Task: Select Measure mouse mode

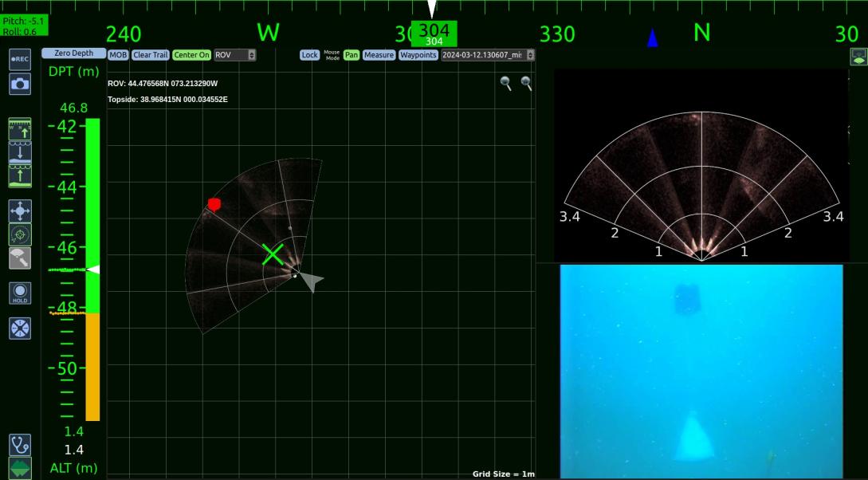Action: pos(379,55)
